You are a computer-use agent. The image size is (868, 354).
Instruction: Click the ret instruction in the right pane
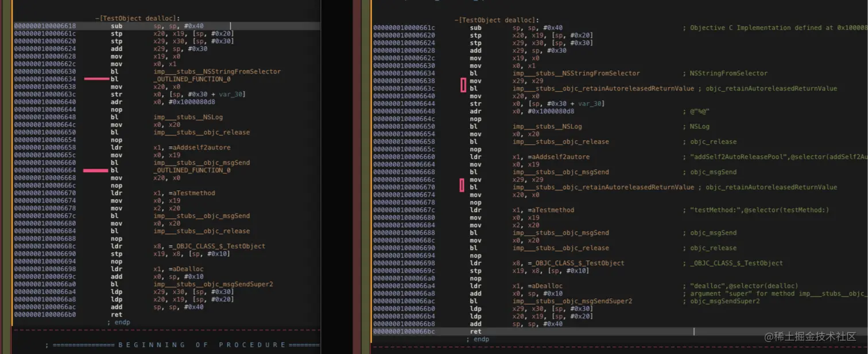[476, 332]
